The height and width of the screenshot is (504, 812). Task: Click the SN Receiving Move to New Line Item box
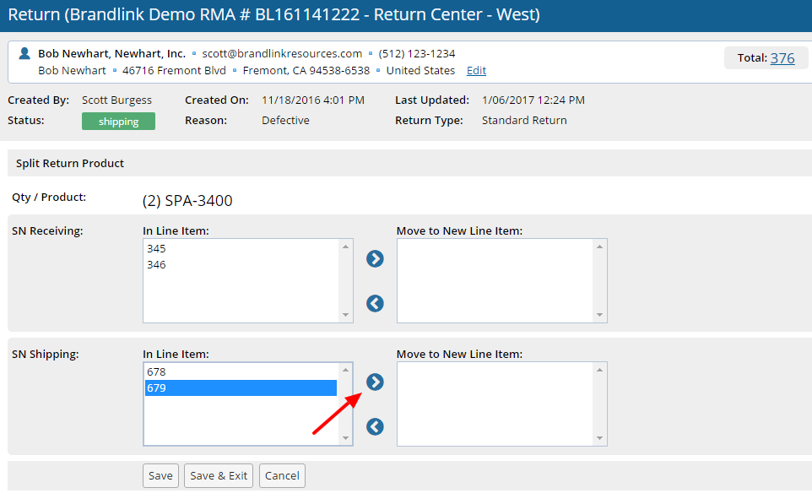[495, 280]
